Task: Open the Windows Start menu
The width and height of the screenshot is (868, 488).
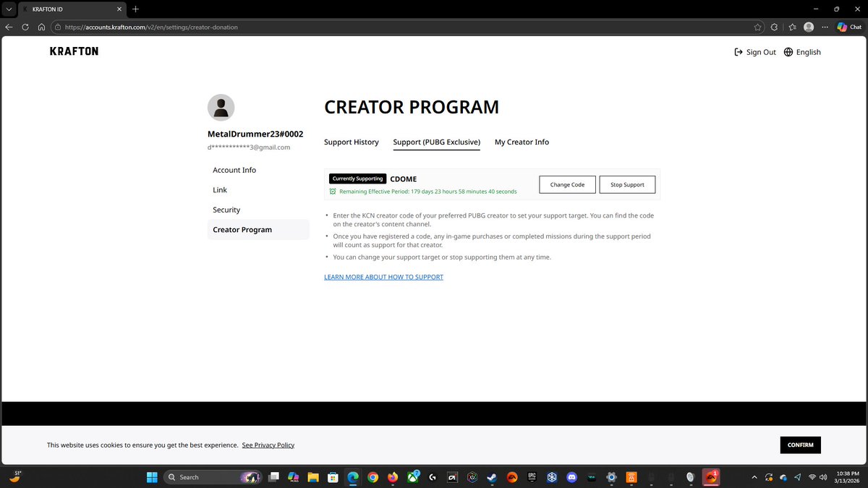Action: [152, 477]
